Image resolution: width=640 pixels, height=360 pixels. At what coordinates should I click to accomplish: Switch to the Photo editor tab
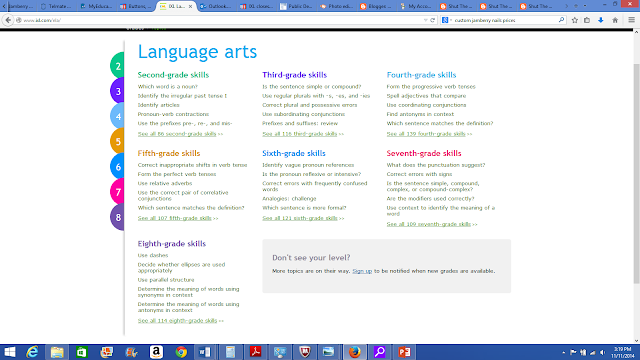click(337, 6)
